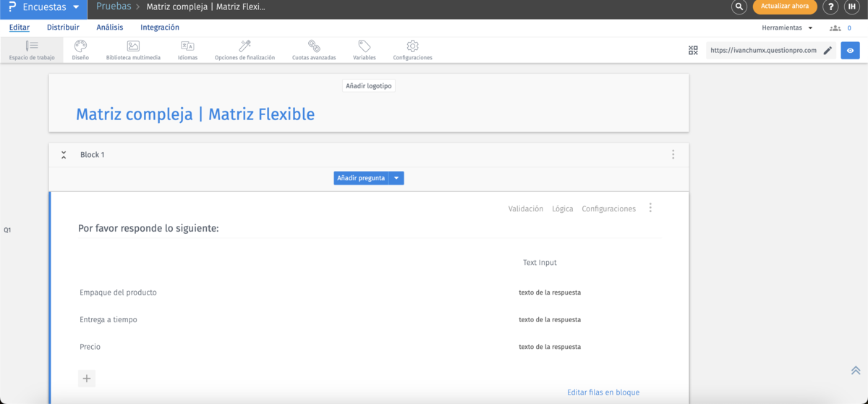Switch to the Editar tab
This screenshot has height=404, width=868.
coord(20,28)
